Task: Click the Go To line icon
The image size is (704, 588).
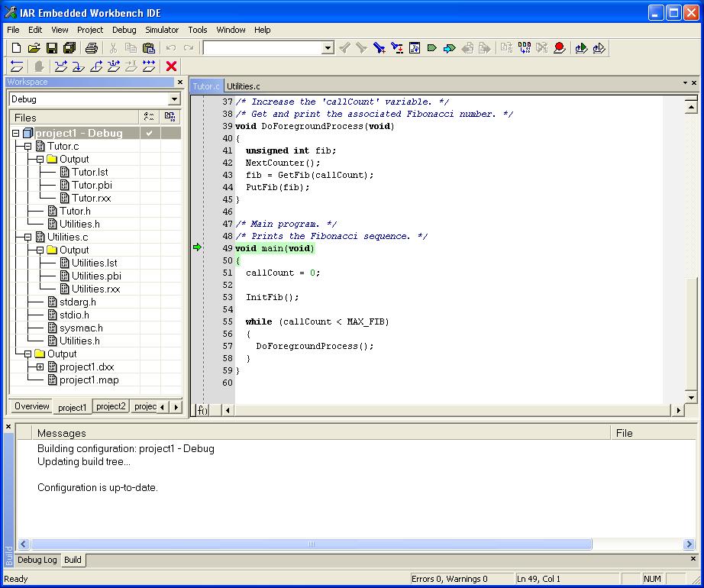Action: [415, 48]
